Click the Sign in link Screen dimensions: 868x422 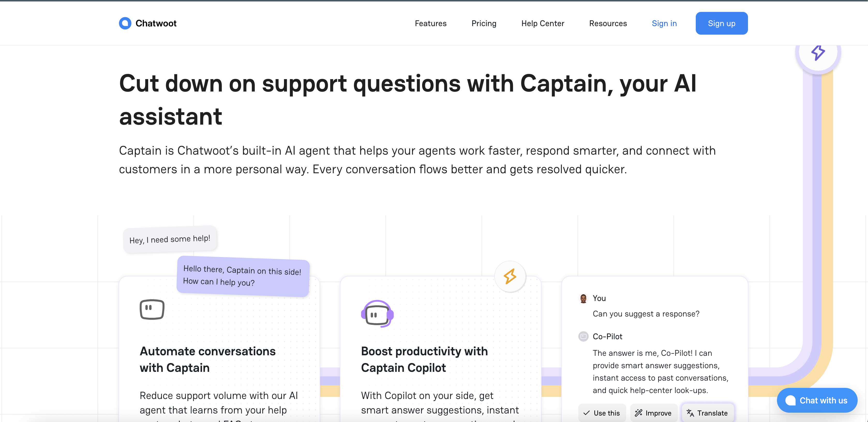point(664,23)
